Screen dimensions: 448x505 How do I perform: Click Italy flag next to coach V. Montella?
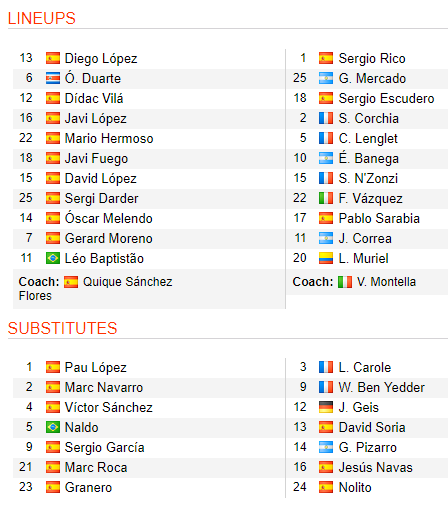345,282
